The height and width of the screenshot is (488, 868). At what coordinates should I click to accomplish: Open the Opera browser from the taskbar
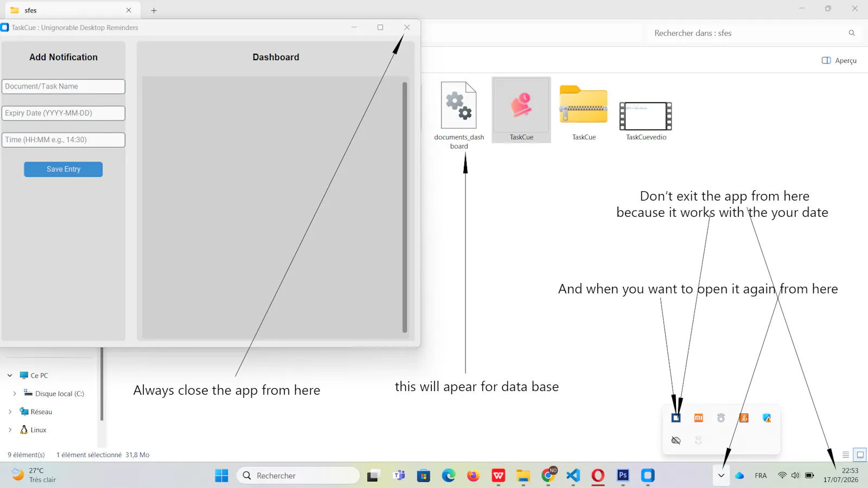pyautogui.click(x=598, y=476)
